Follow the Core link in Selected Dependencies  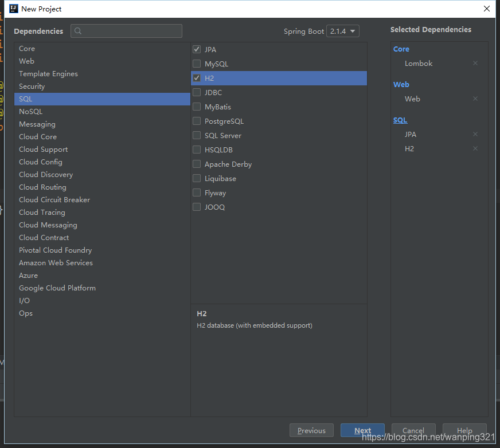[401, 49]
